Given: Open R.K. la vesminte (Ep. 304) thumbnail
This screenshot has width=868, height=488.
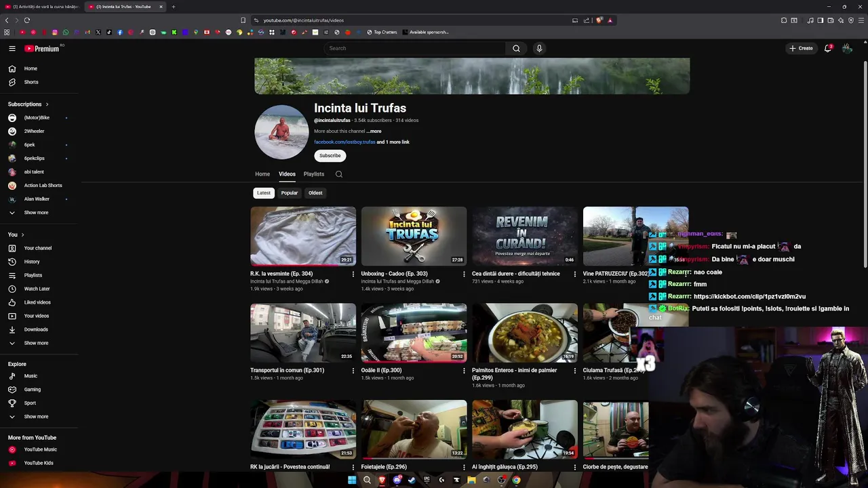Looking at the screenshot, I should point(303,237).
